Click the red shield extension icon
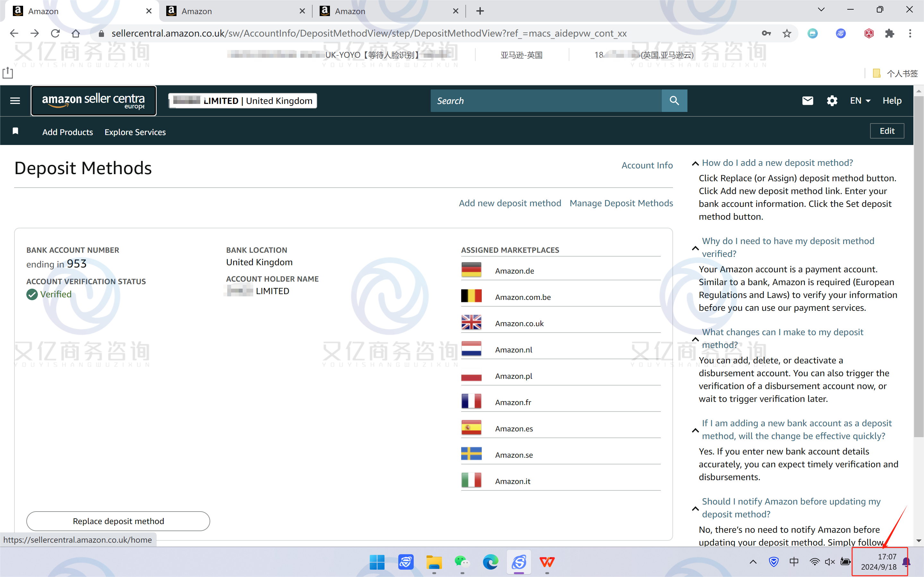 coord(869,34)
